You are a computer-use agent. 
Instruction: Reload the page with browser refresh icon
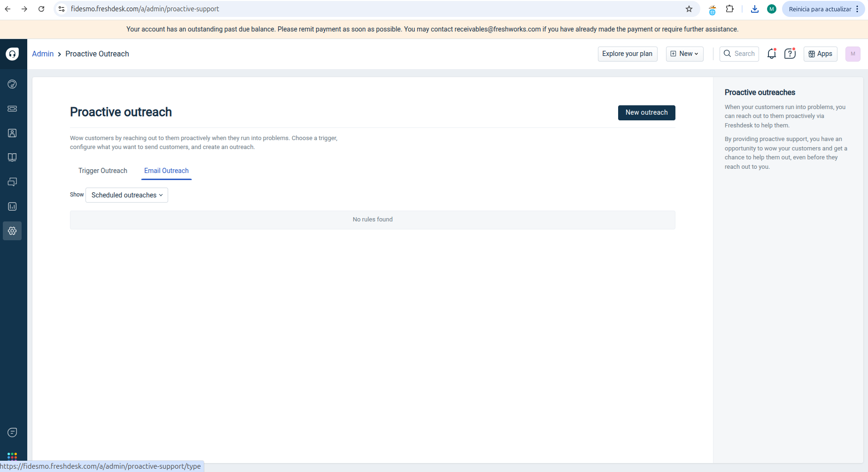pyautogui.click(x=41, y=9)
